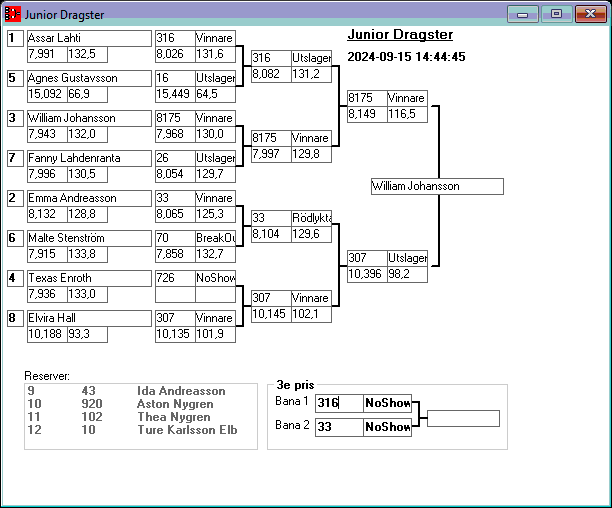Viewport: 612px width, 508px height.
Task: Click the Reserver label
Action: [x=47, y=376]
